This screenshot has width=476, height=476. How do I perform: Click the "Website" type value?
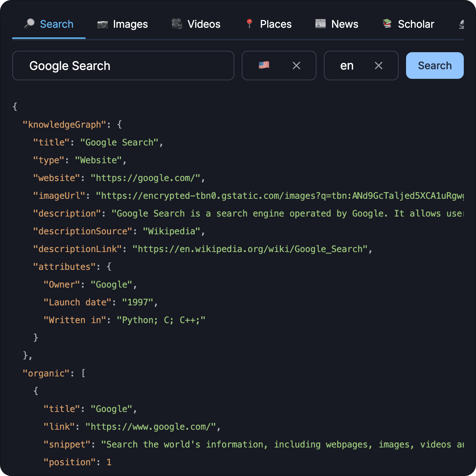[98, 160]
